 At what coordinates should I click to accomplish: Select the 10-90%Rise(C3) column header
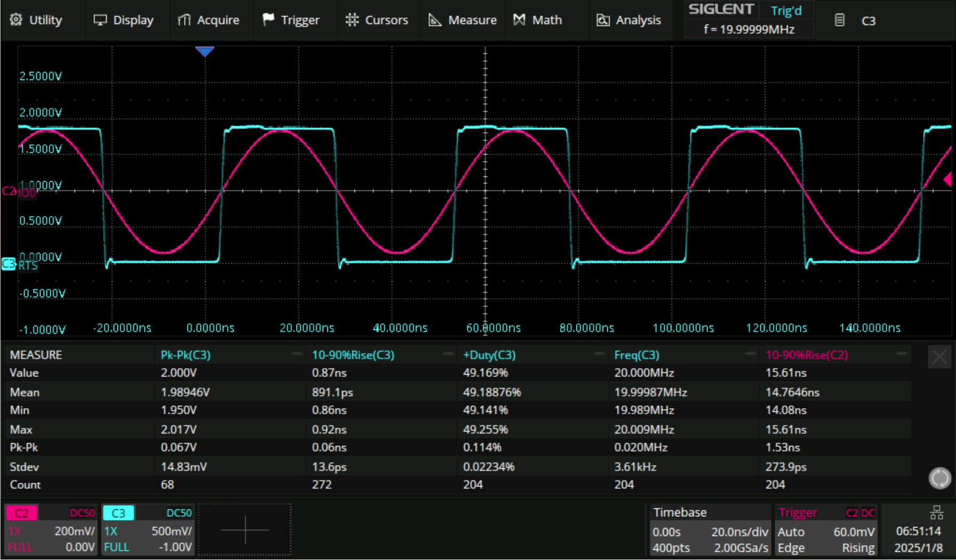point(353,355)
